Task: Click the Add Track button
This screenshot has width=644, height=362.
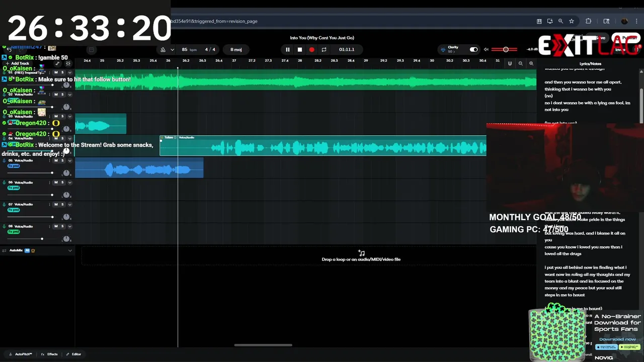Action: [x=18, y=63]
